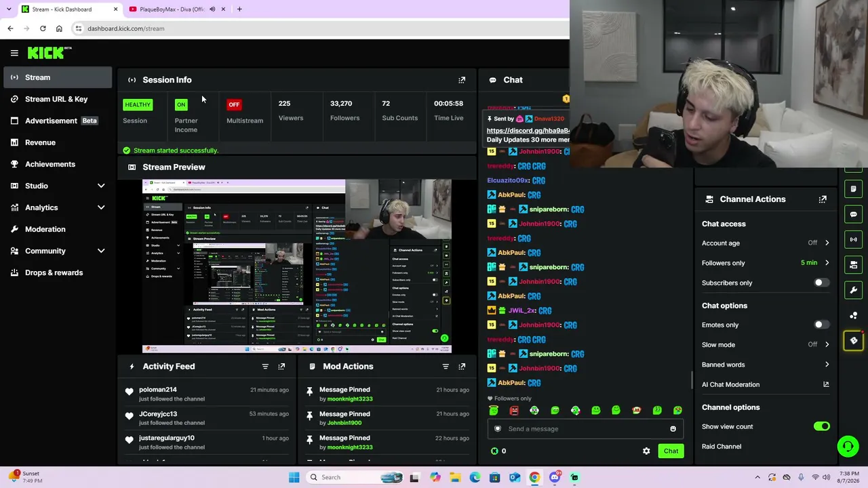Screen dimensions: 868x488
Task: Open the chat bubble widget in right rail
Action: pos(854,214)
